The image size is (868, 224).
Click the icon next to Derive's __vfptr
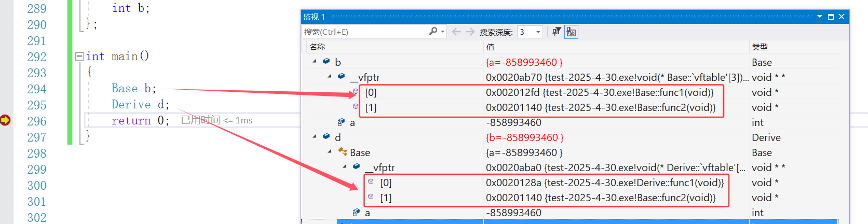pos(356,166)
